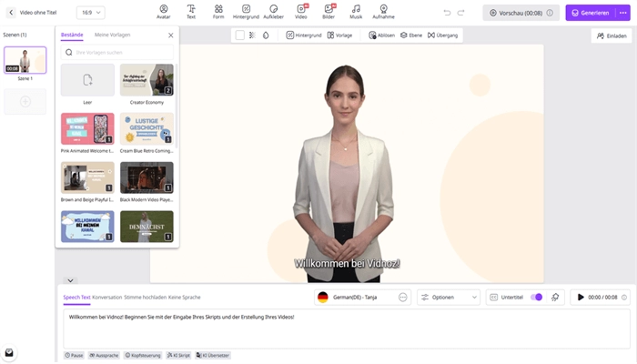Image resolution: width=637 pixels, height=364 pixels.
Task: Click into the speech script text box
Action: (347, 329)
